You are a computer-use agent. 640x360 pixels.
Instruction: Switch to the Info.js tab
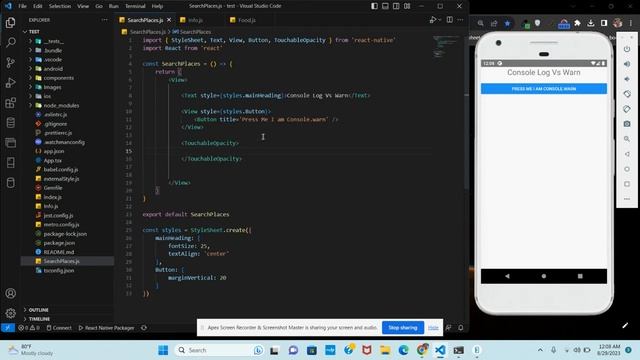pyautogui.click(x=195, y=20)
